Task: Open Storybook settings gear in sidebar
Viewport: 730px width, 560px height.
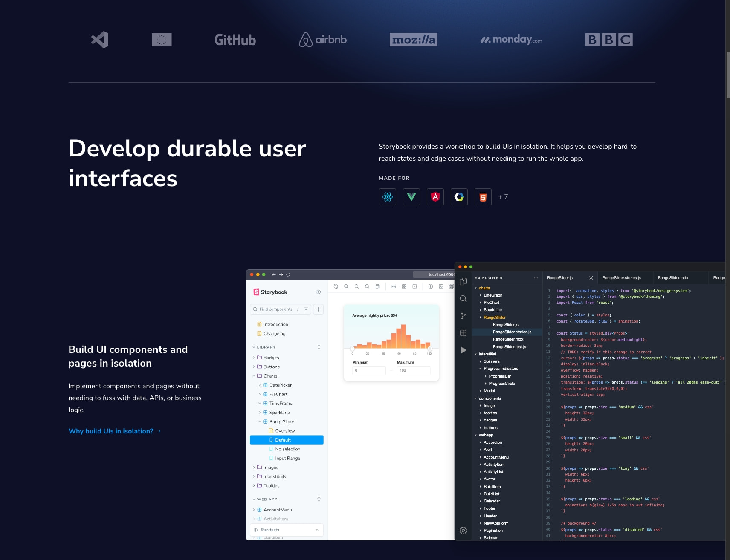Action: (318, 292)
